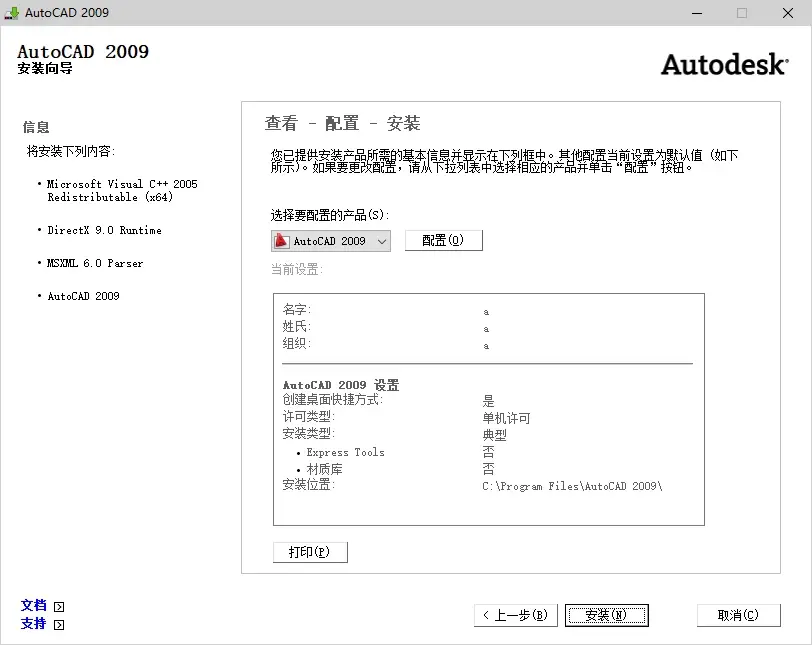This screenshot has height=645, width=812.
Task: Open the 文档 link
Action: 34,605
